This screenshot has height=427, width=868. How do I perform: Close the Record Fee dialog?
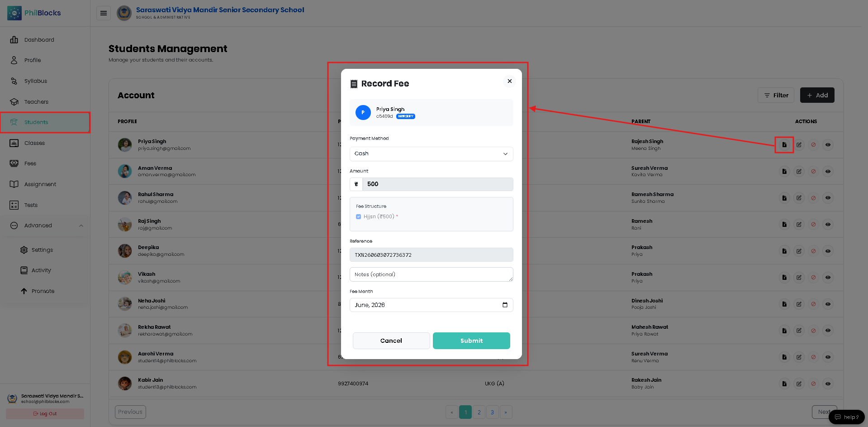pyautogui.click(x=509, y=81)
